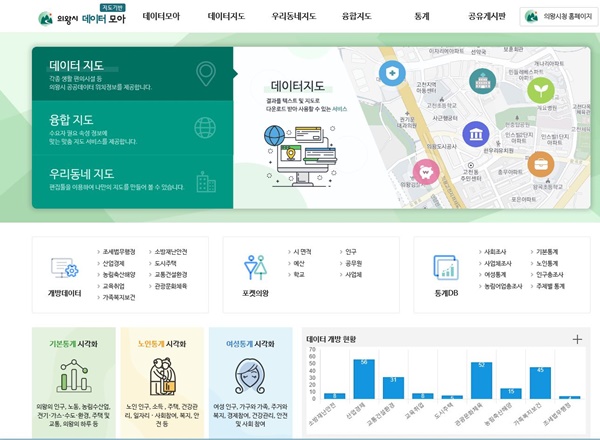Select the 우리동네 지도 banner tab
Image resolution: width=600 pixels, height=440 pixels.
point(132,180)
